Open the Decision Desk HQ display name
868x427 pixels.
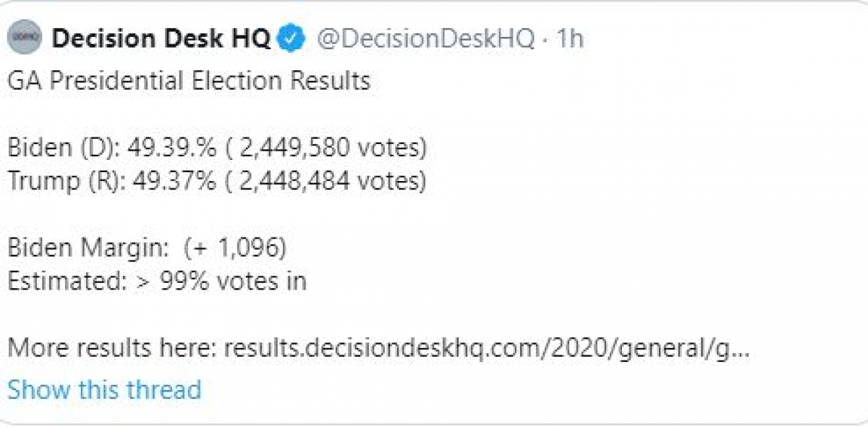tap(162, 38)
